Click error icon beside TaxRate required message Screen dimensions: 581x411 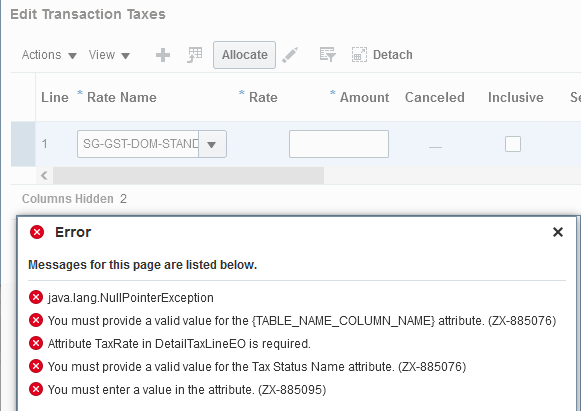(36, 343)
